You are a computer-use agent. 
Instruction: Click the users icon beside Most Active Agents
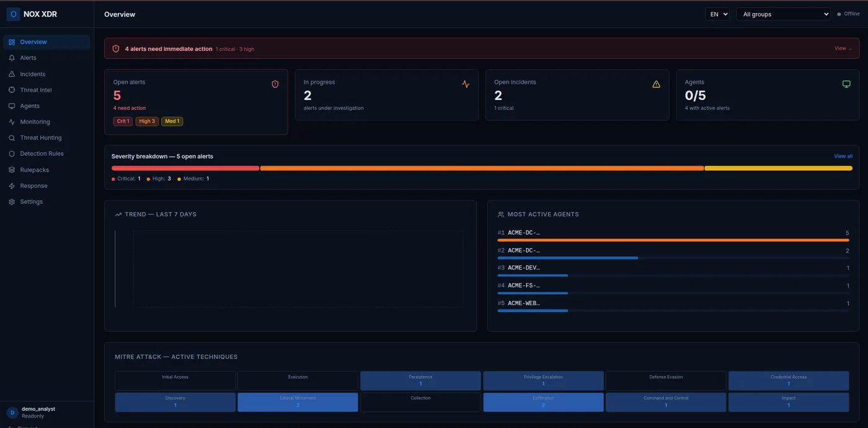501,215
